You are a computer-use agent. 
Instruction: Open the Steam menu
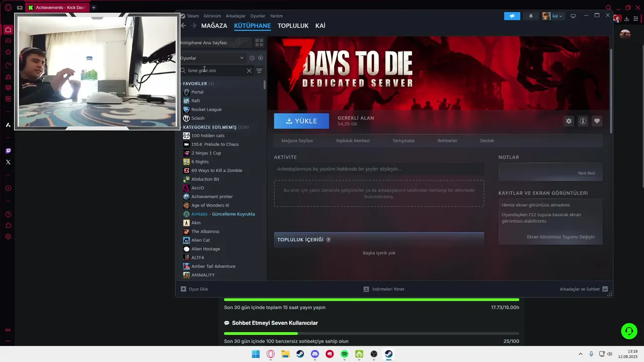click(x=193, y=16)
